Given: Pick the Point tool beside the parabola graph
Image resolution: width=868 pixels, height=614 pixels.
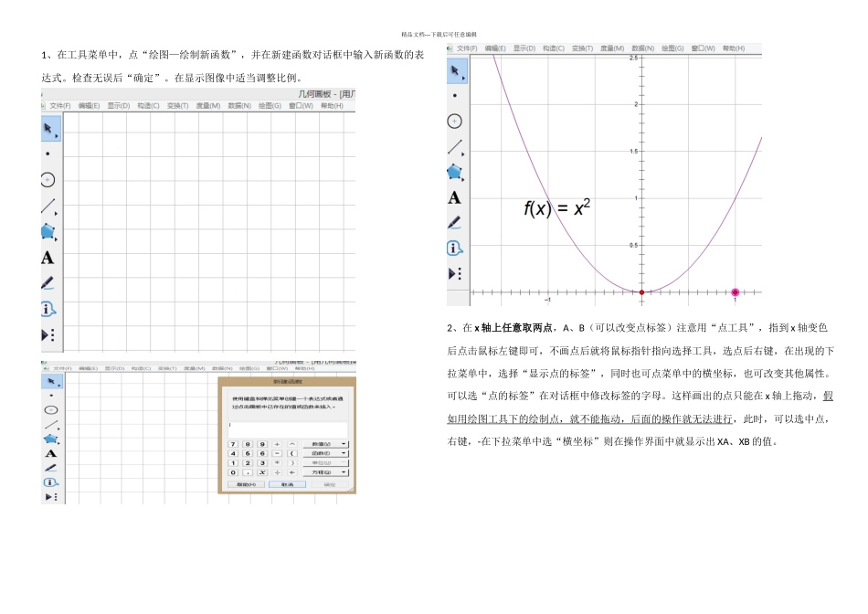Looking at the screenshot, I should click(x=455, y=95).
